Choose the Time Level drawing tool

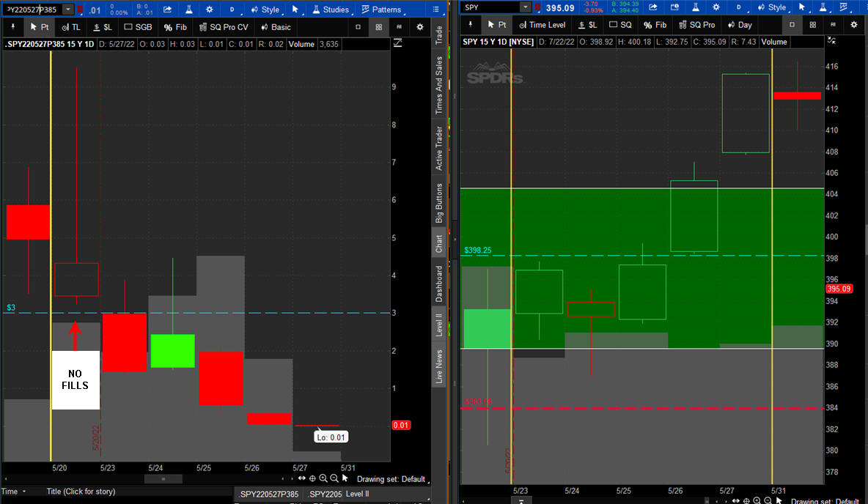tap(541, 25)
